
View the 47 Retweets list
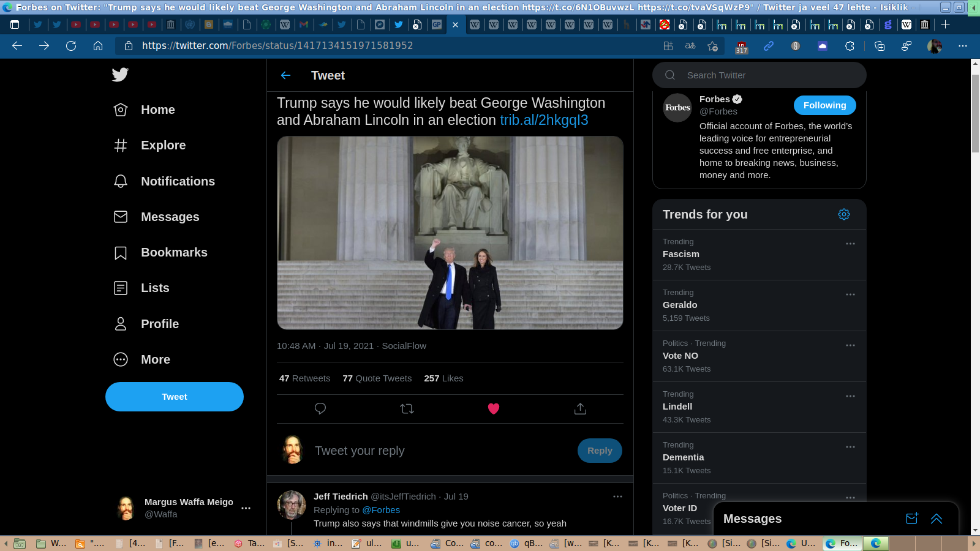click(x=304, y=378)
